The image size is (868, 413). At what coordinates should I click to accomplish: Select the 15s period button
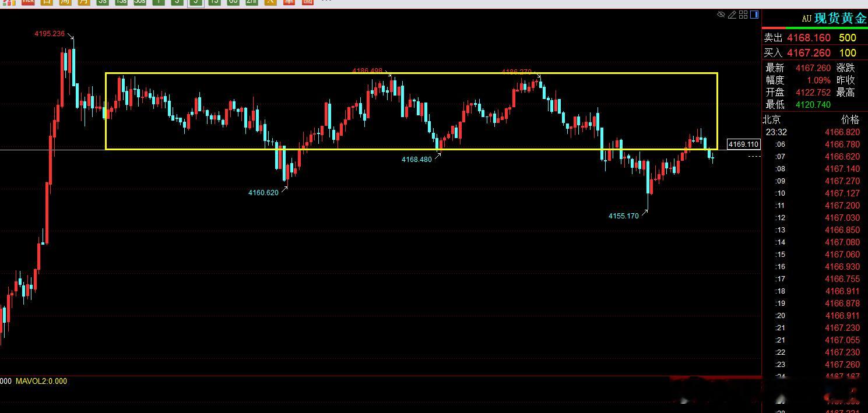tap(121, 2)
